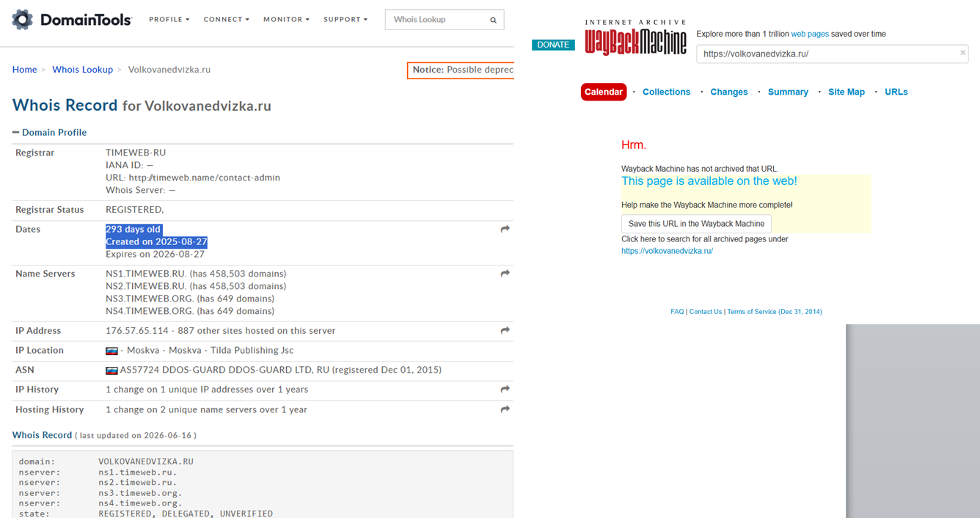Click the Notice: Possible deprecation banner

point(461,70)
